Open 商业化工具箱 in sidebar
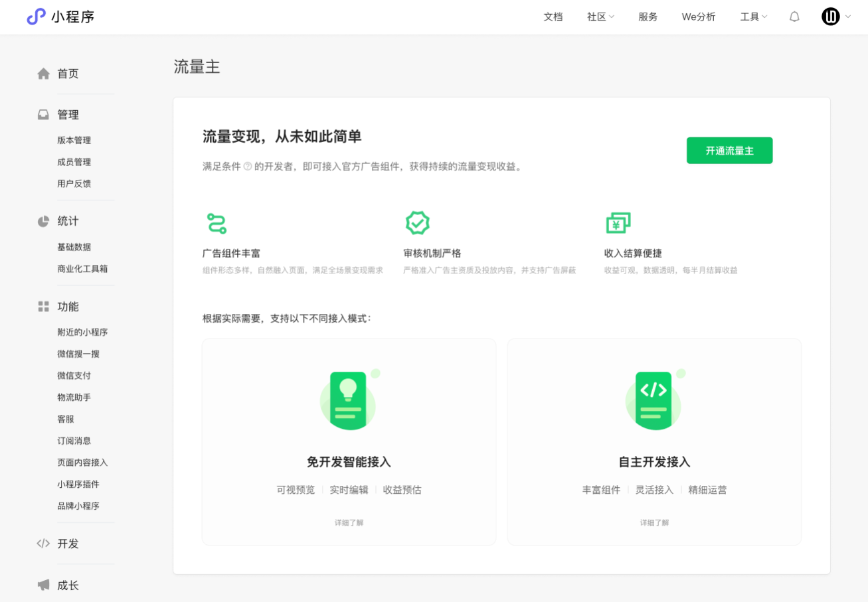The height and width of the screenshot is (602, 868). [82, 269]
